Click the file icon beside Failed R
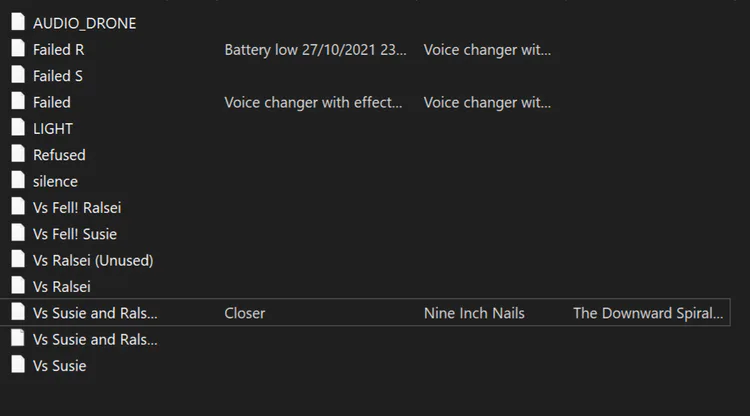Screen dimensions: 750x416 [x=17, y=49]
